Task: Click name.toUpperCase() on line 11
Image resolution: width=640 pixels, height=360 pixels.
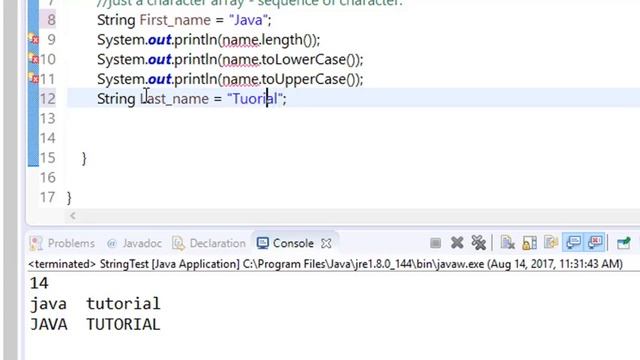Action: (x=289, y=79)
